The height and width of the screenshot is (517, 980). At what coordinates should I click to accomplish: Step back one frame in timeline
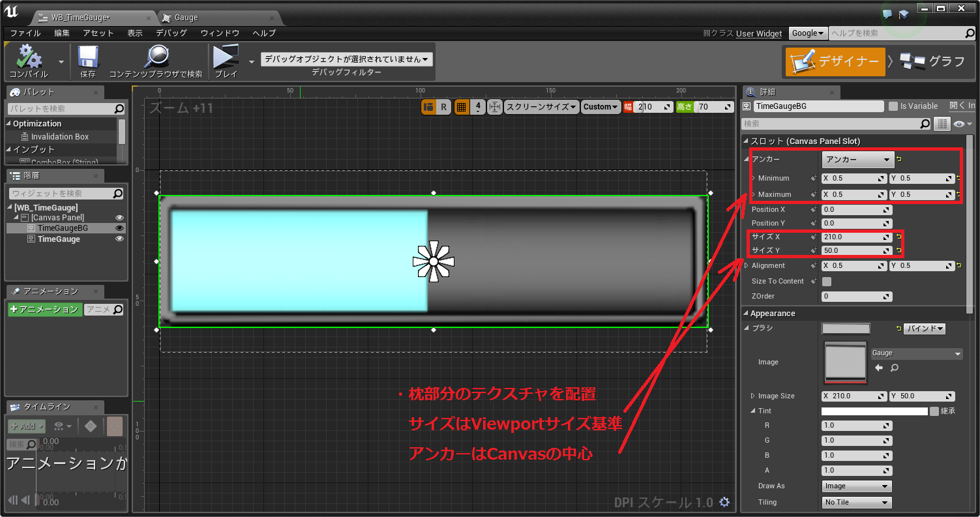(25, 500)
